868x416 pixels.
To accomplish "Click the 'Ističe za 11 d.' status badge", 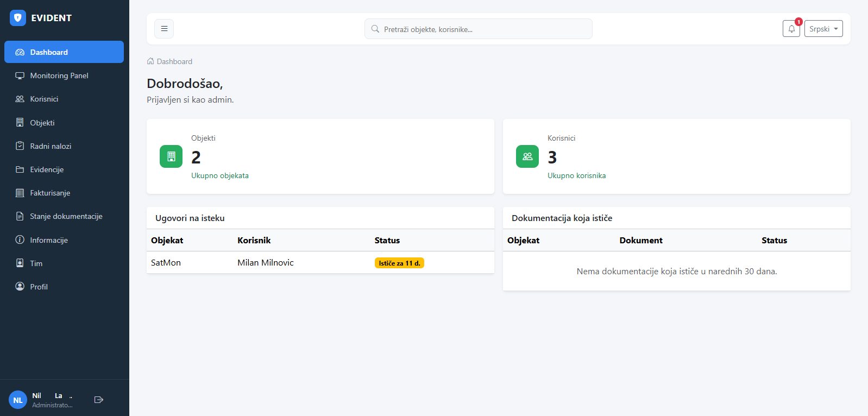I will click(x=399, y=263).
